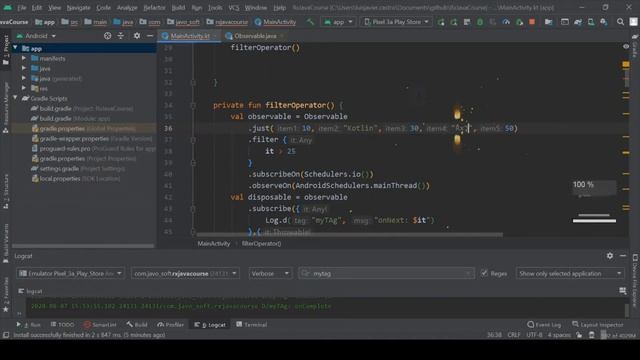Click the editor horizontal scrollbar
640x360 pixels.
tap(349, 235)
